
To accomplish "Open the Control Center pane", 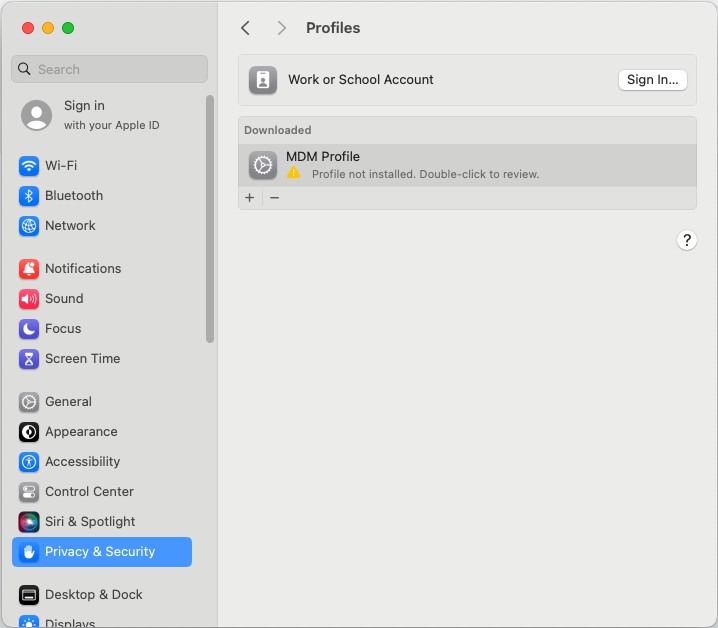I will click(89, 492).
